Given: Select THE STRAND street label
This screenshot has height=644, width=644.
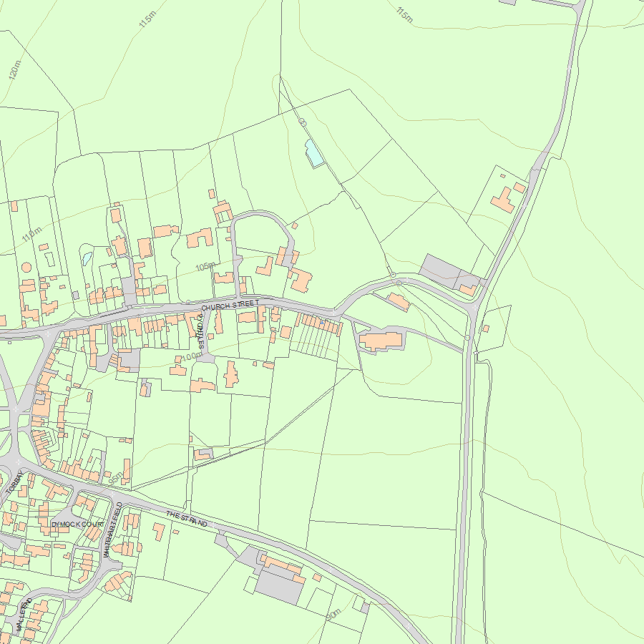Looking at the screenshot, I should (x=187, y=519).
